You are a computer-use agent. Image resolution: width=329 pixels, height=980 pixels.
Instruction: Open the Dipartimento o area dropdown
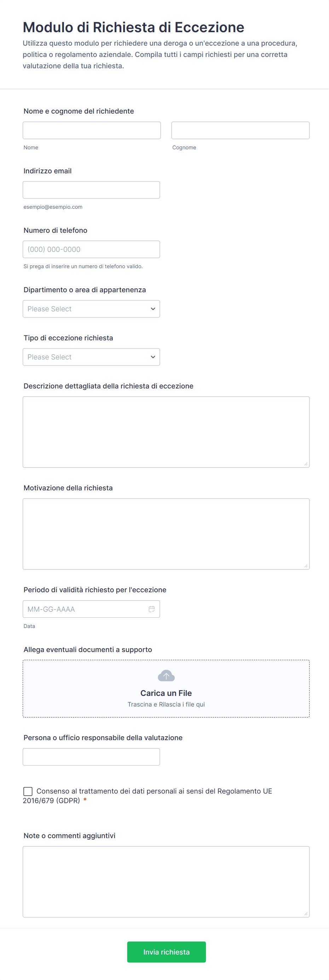(x=91, y=309)
